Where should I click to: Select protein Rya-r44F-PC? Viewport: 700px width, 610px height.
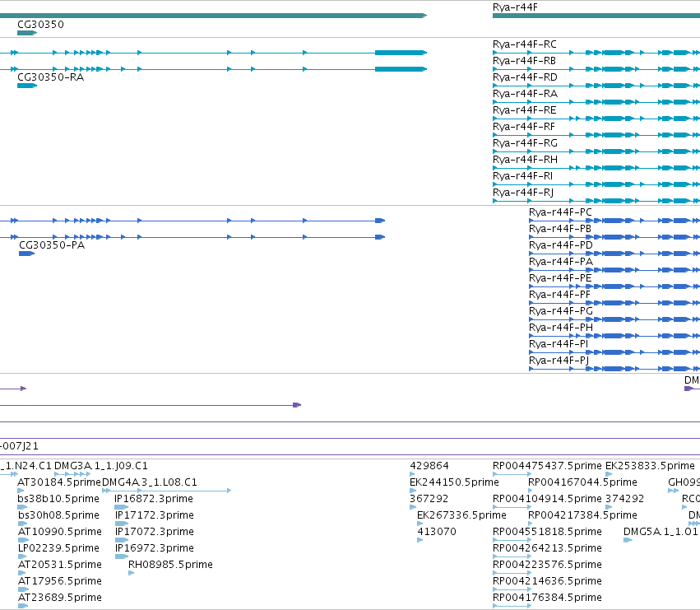coord(560,212)
